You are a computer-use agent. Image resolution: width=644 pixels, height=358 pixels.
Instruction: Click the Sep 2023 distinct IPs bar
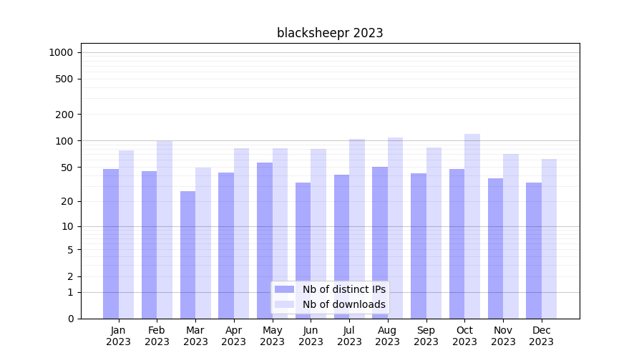419,246
